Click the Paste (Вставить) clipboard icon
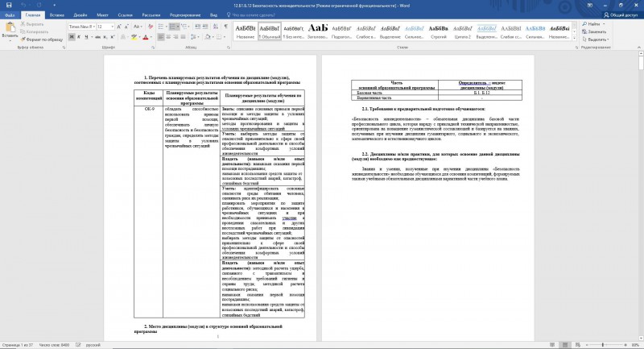Viewport: 644px width, 349px height. pyautogui.click(x=10, y=27)
